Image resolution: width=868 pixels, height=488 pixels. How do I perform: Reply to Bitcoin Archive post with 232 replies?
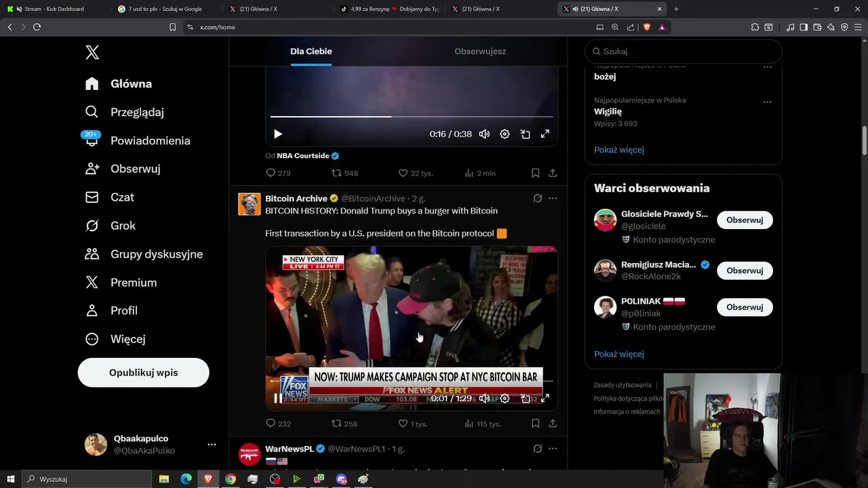[x=278, y=424]
